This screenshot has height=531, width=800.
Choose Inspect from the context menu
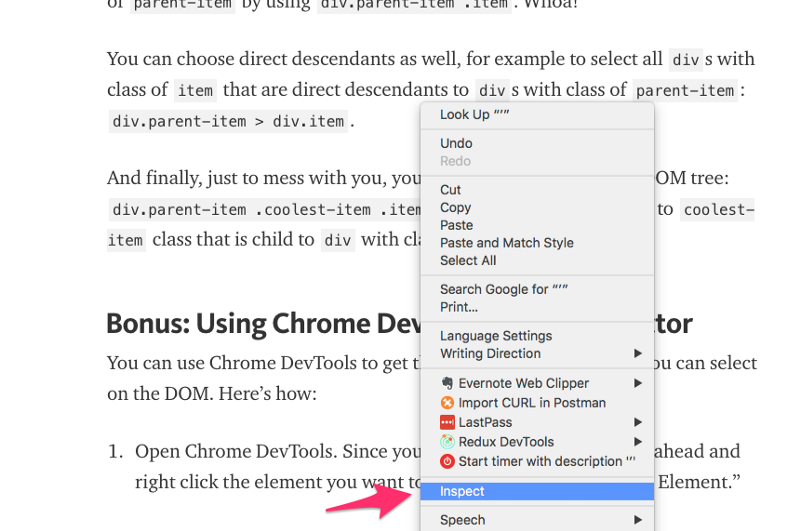[x=462, y=491]
